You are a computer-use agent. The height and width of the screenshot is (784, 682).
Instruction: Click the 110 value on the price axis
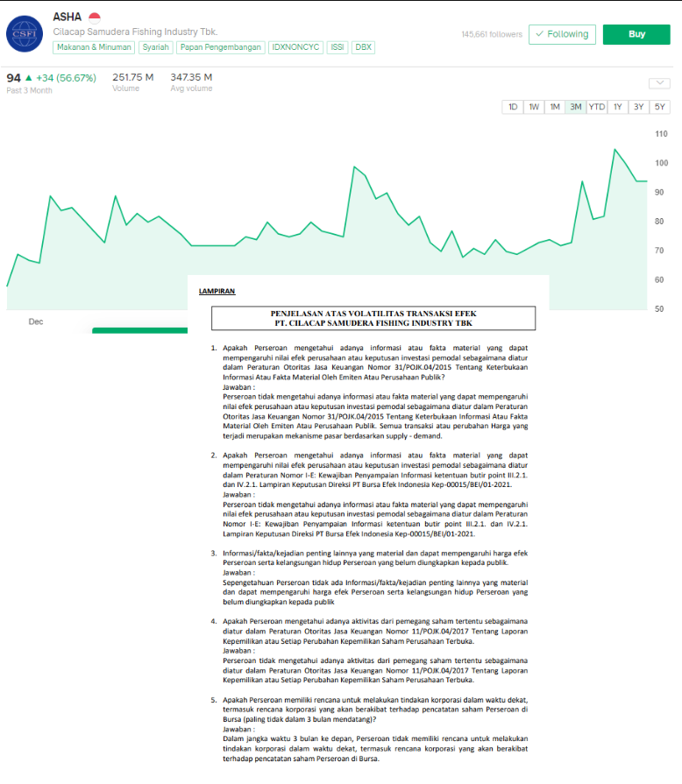(661, 134)
